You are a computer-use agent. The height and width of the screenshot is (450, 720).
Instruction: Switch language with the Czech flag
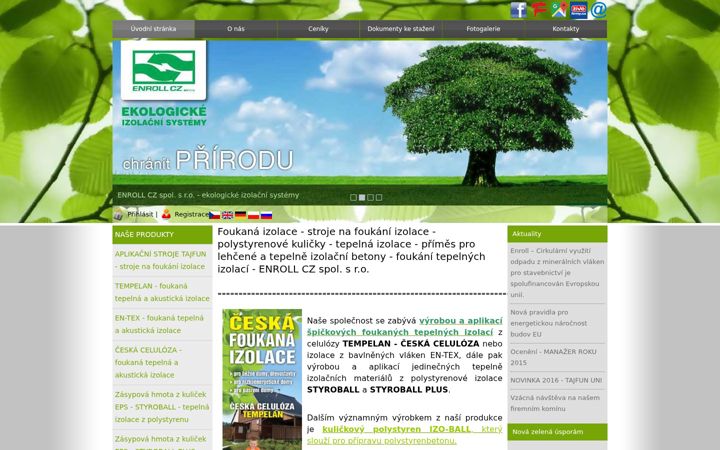(214, 215)
